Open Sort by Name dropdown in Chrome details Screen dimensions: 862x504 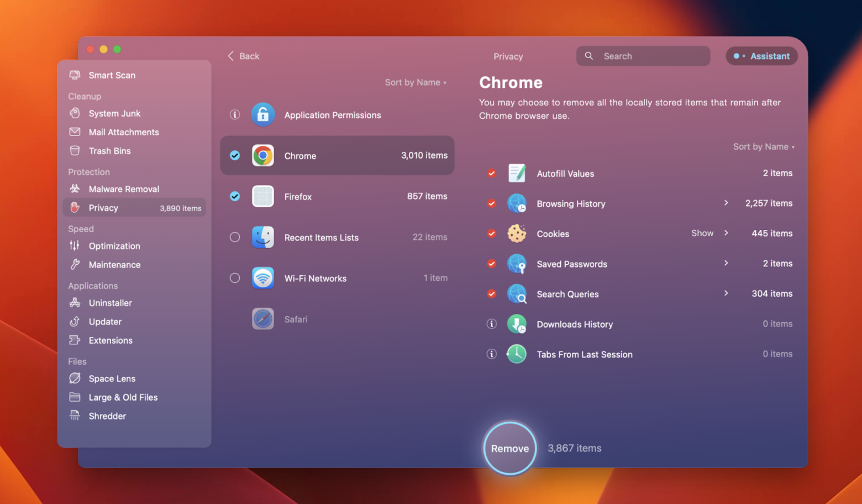[x=764, y=146]
